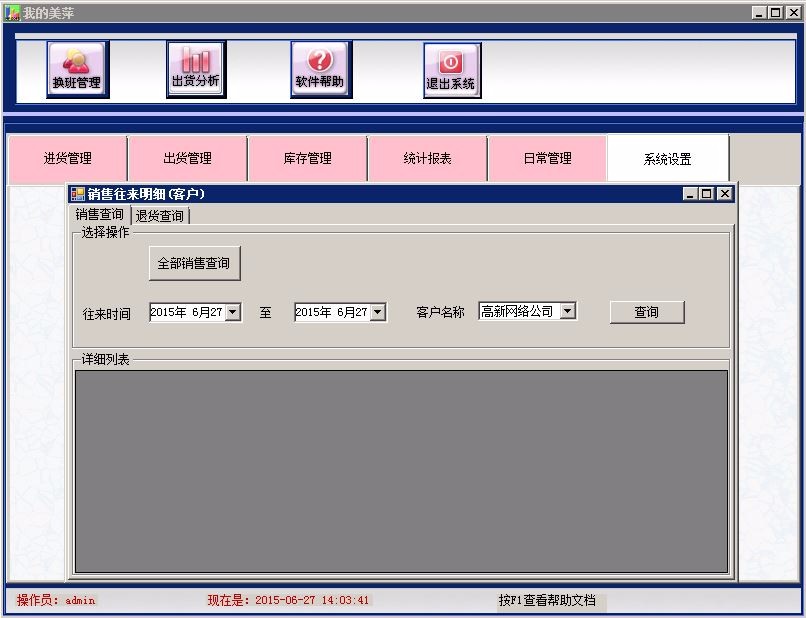Click the 全部销售查询 button

[194, 263]
